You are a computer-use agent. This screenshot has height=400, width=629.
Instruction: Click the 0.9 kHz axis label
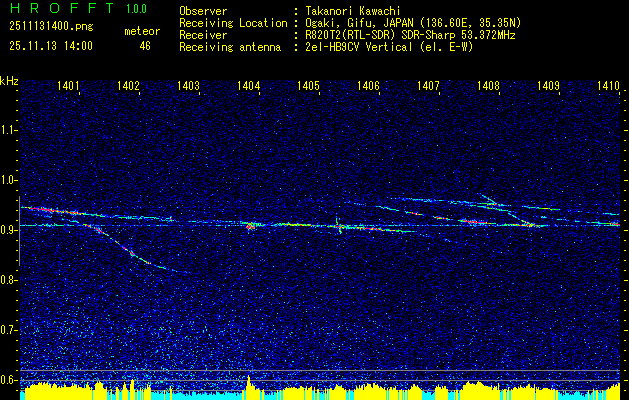(7, 230)
